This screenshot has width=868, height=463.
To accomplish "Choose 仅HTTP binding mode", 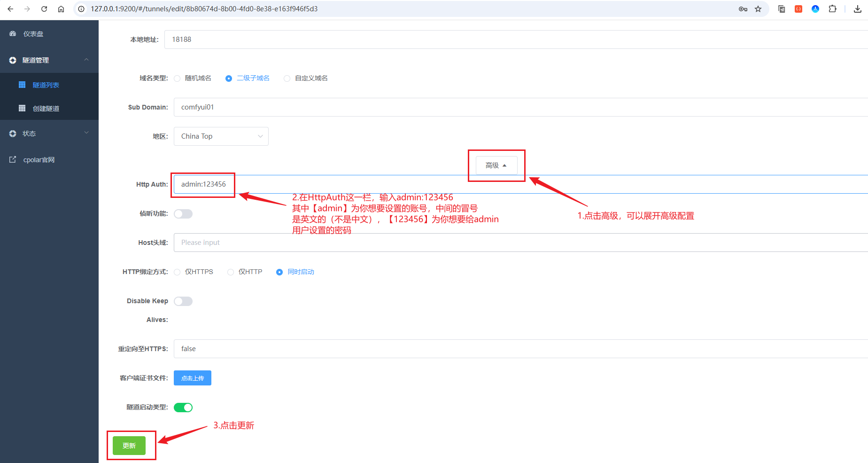I will coord(231,272).
